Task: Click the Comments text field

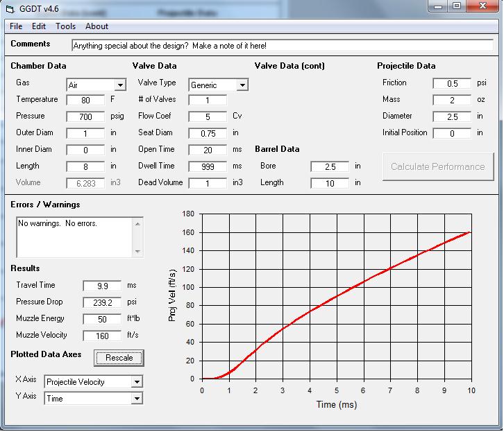Action: (x=282, y=45)
